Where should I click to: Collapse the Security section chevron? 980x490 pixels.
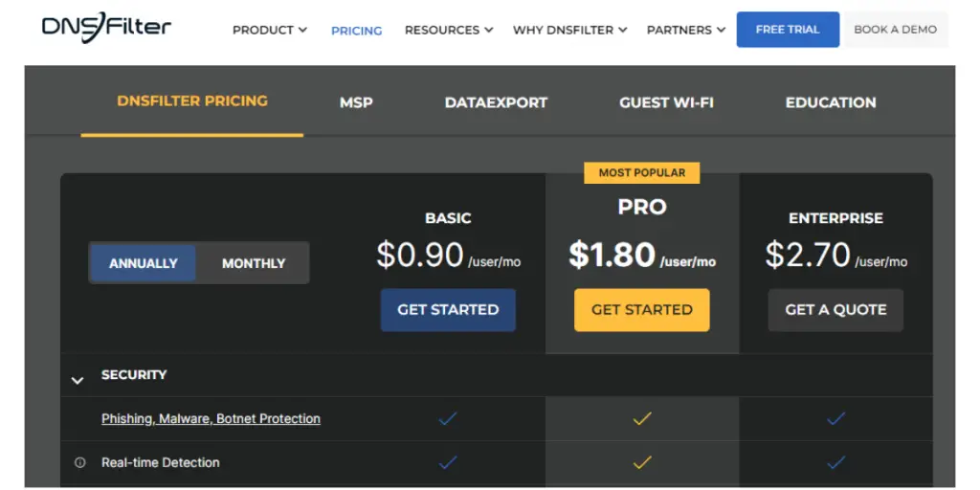tap(78, 380)
